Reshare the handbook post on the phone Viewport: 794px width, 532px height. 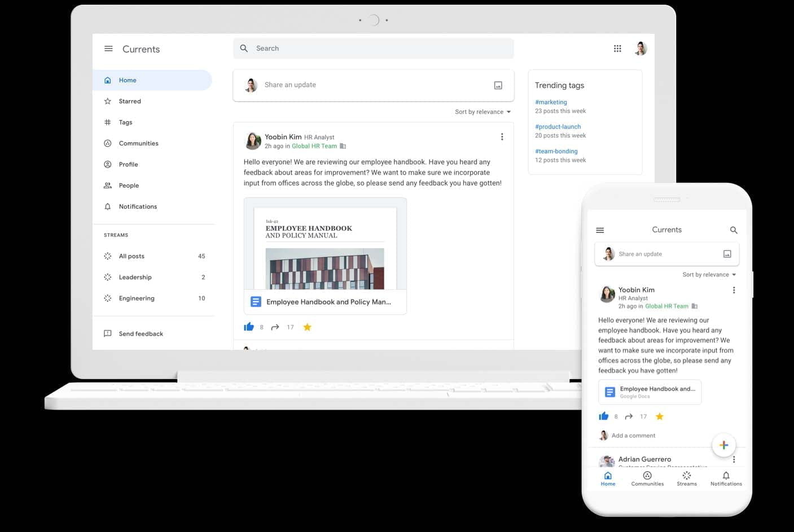tap(629, 416)
